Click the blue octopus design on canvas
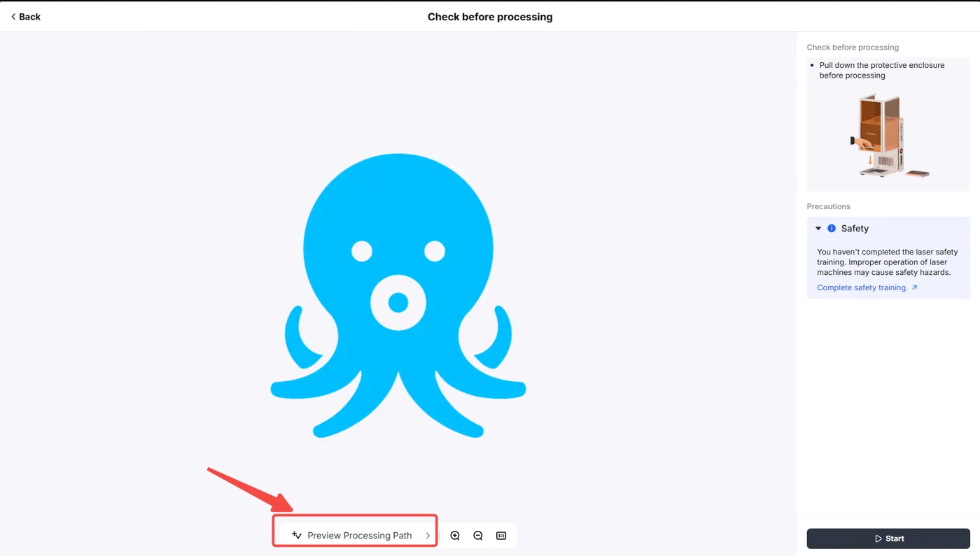 [398, 295]
